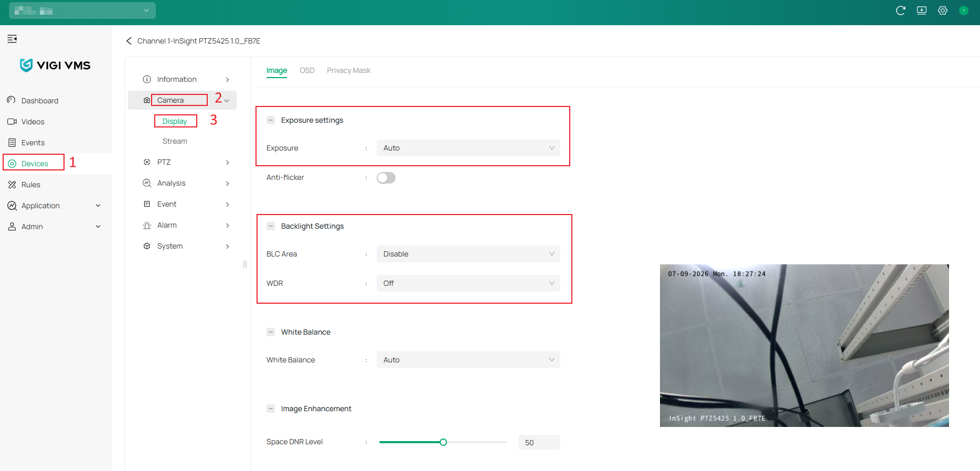
Task: Switch to the OSD tab
Action: tap(307, 70)
